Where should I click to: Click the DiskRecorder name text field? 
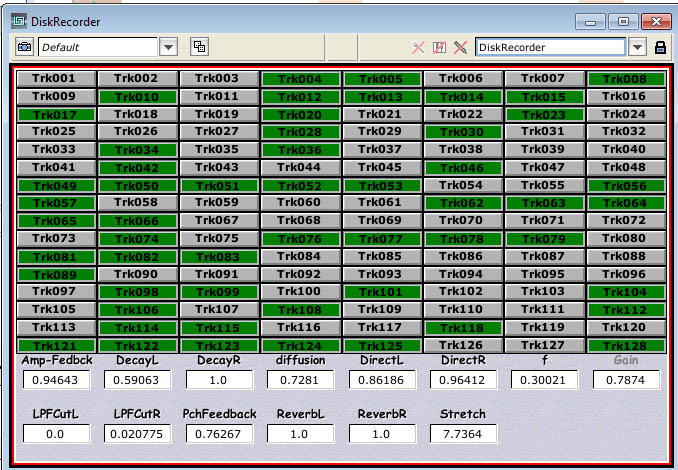(550, 47)
